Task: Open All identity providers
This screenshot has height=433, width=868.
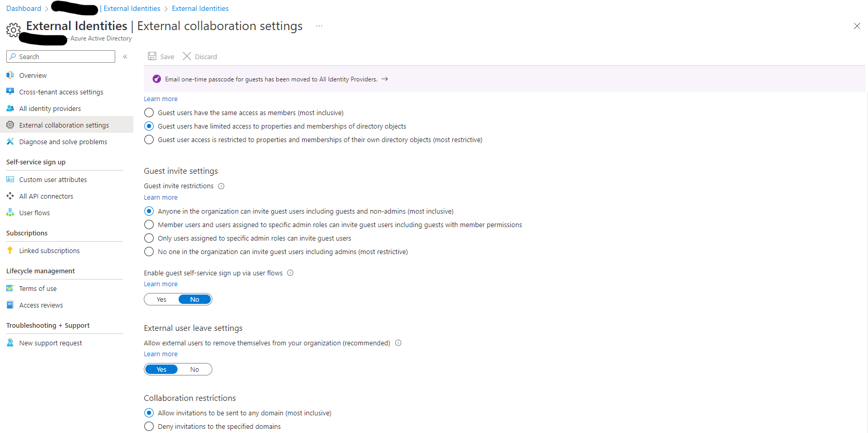Action: [x=49, y=108]
